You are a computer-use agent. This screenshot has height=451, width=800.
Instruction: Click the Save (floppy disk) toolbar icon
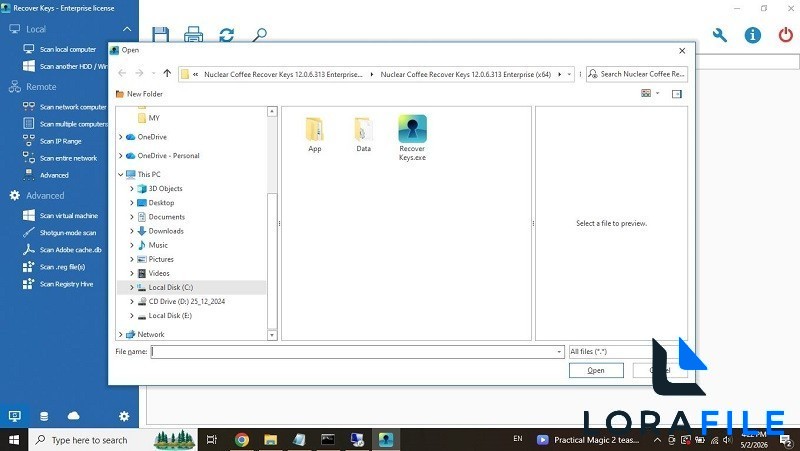click(161, 35)
